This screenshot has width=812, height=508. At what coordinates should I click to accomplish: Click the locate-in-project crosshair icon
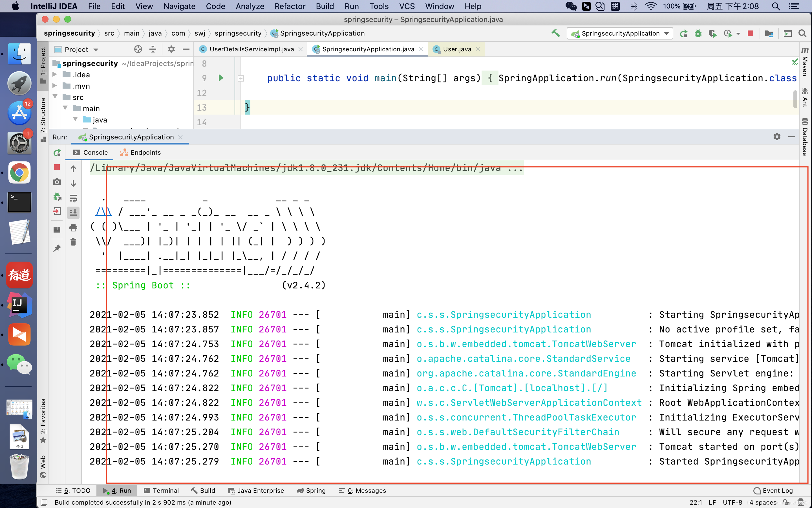(x=138, y=49)
